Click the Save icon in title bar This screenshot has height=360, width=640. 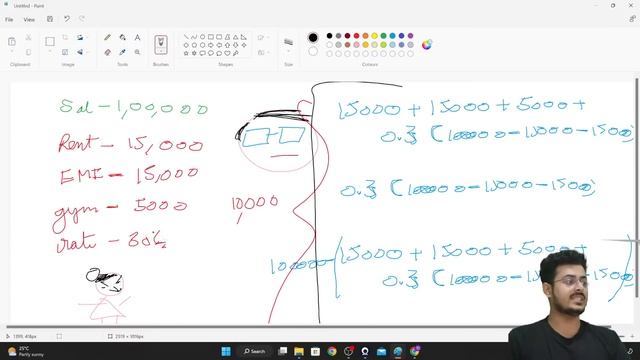[50, 19]
